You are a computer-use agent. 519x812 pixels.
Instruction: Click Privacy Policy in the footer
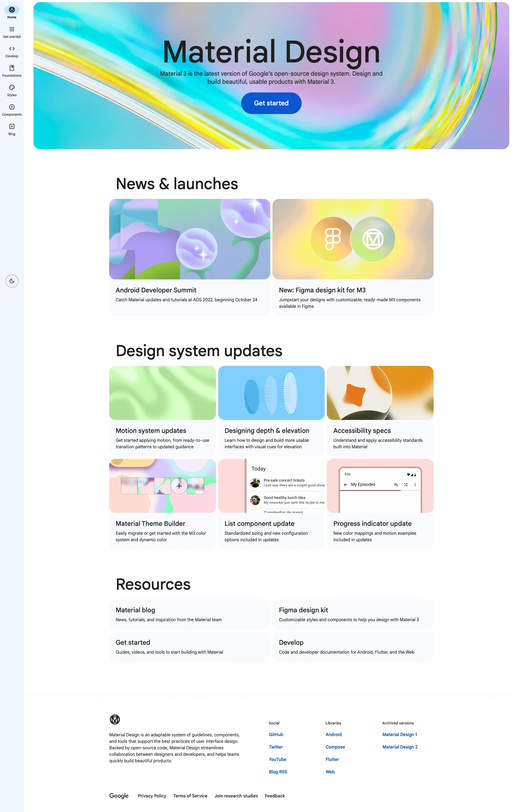coord(152,796)
